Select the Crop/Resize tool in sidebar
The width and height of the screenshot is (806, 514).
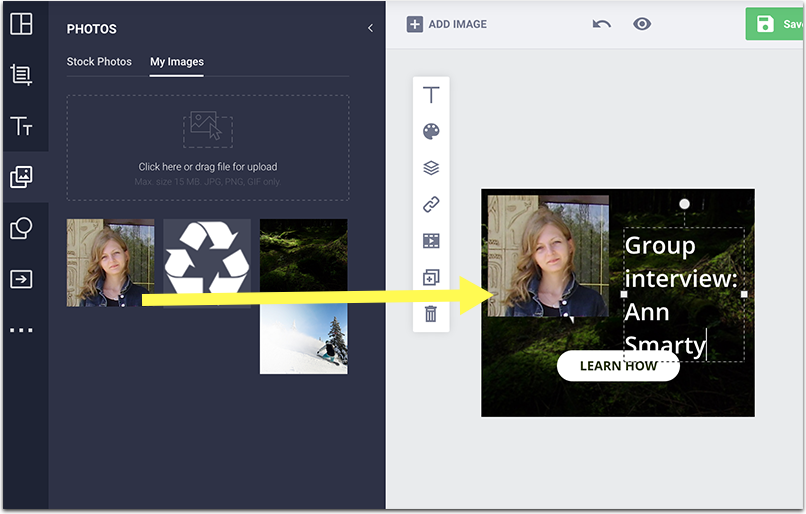[21, 74]
